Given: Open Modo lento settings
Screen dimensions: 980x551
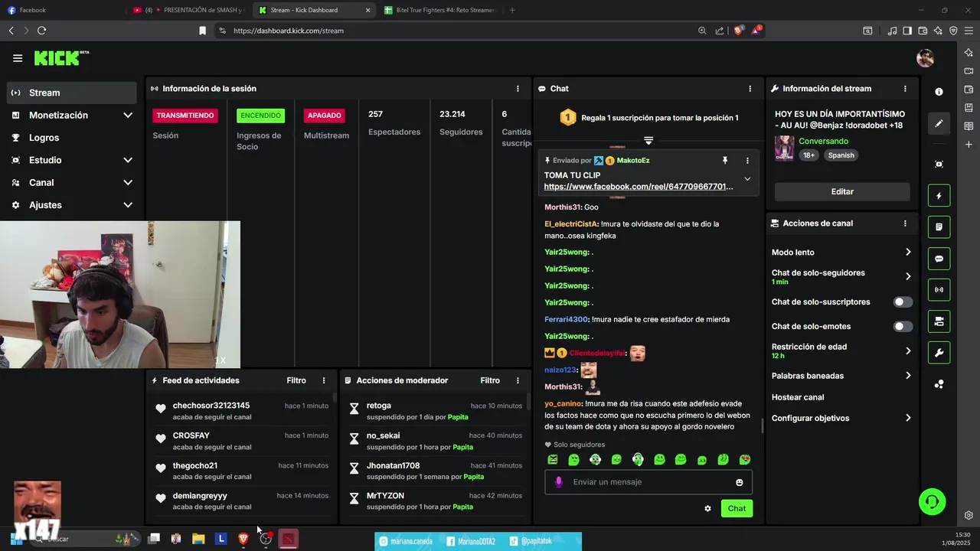Looking at the screenshot, I should tap(841, 253).
